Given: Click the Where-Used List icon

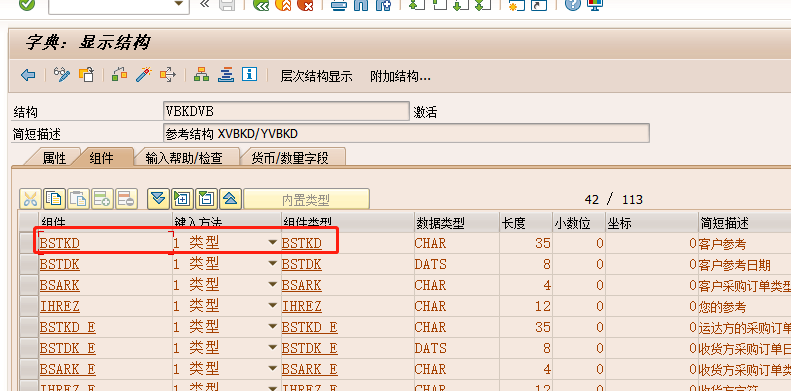Looking at the screenshot, I should [x=168, y=75].
